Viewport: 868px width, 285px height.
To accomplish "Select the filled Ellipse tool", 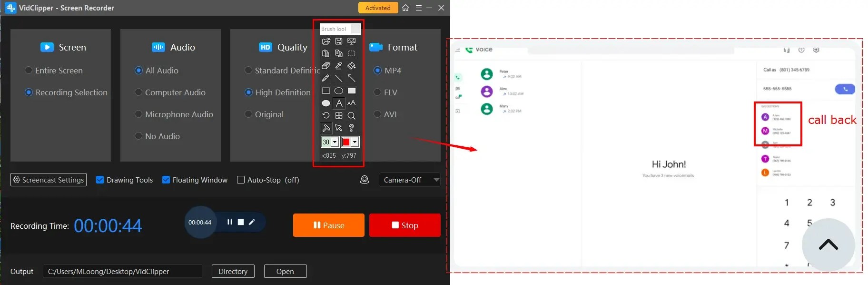I will [326, 103].
